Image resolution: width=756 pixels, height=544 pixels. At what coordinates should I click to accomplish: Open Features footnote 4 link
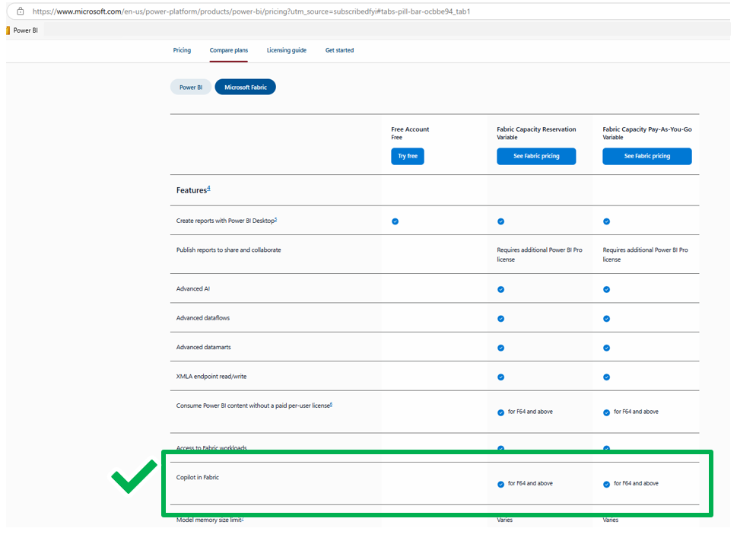(x=208, y=188)
